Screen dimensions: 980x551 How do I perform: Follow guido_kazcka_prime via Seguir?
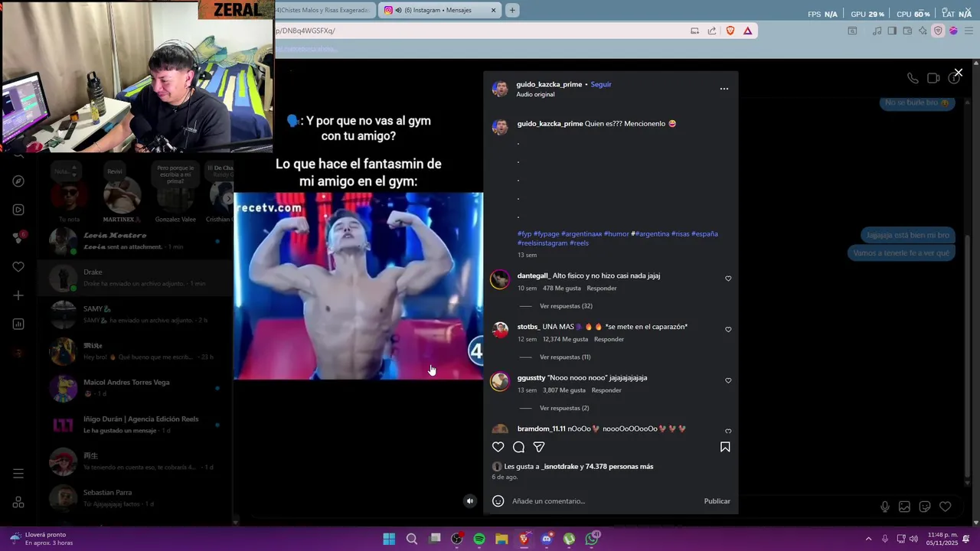[601, 84]
